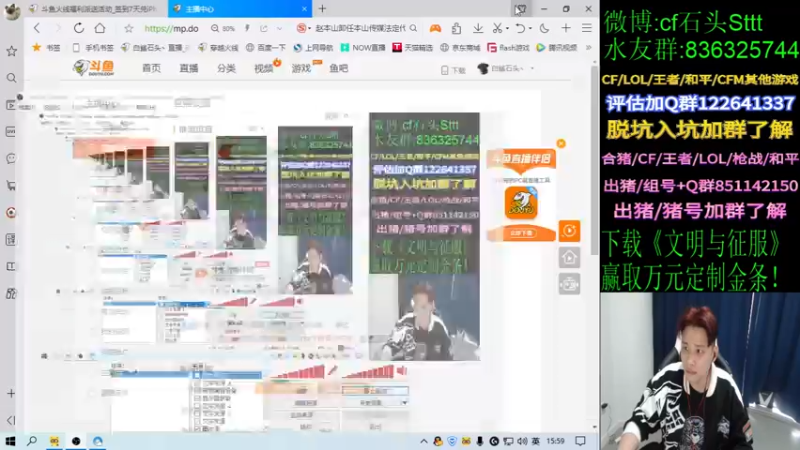Image resolution: width=800 pixels, height=450 pixels.
Task: Click the user avatar at the title bar corner
Action: point(12,11)
